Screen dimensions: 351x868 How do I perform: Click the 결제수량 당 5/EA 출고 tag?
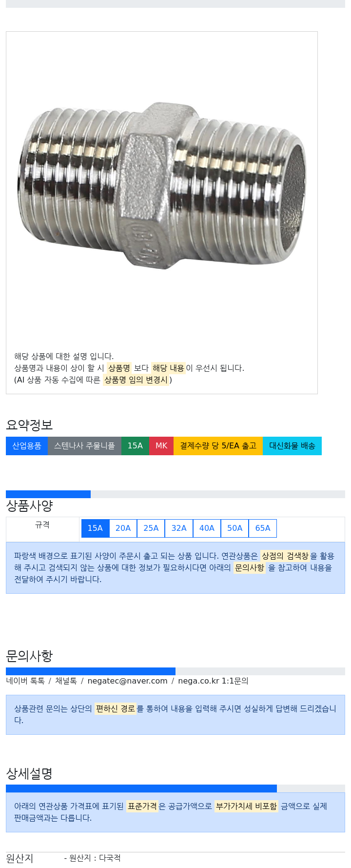coord(218,446)
